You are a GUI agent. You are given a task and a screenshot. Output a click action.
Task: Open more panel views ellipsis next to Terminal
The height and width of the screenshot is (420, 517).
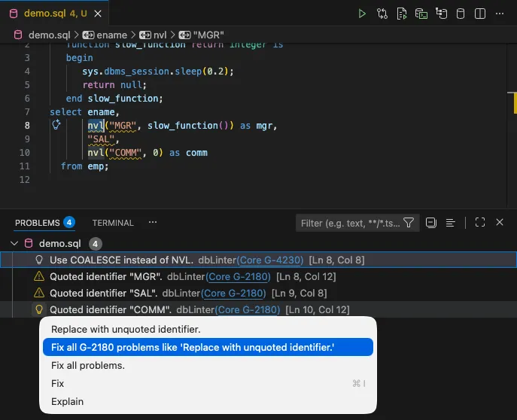click(153, 223)
